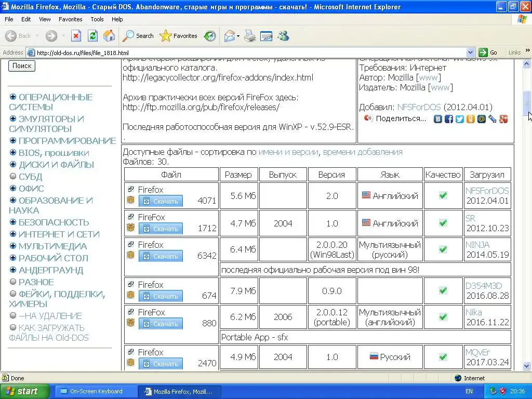
Task: Open Search toolbar button
Action: tap(138, 36)
